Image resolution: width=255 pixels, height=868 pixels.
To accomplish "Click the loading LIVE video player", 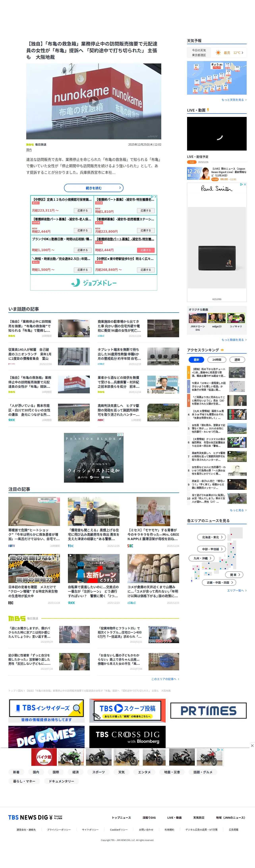I will coord(217,133).
